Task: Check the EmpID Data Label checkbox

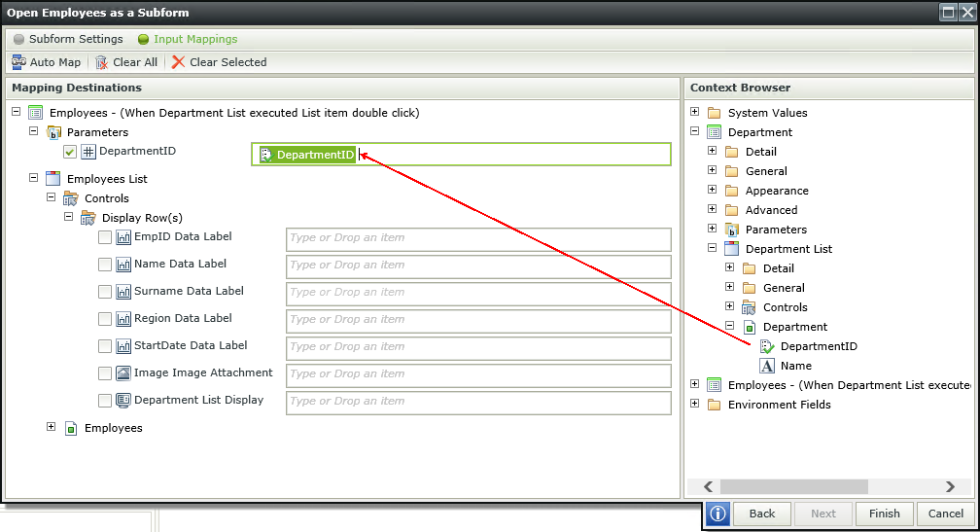Action: point(105,237)
